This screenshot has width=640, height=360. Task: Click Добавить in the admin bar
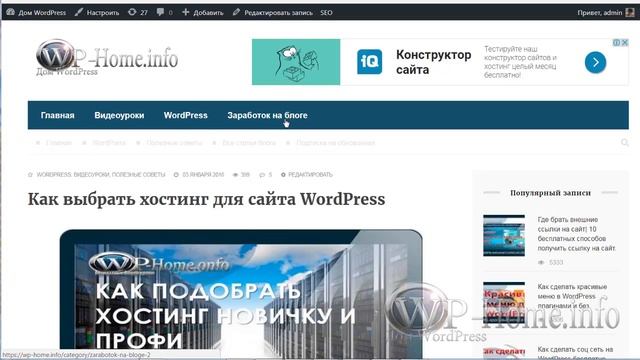click(203, 13)
